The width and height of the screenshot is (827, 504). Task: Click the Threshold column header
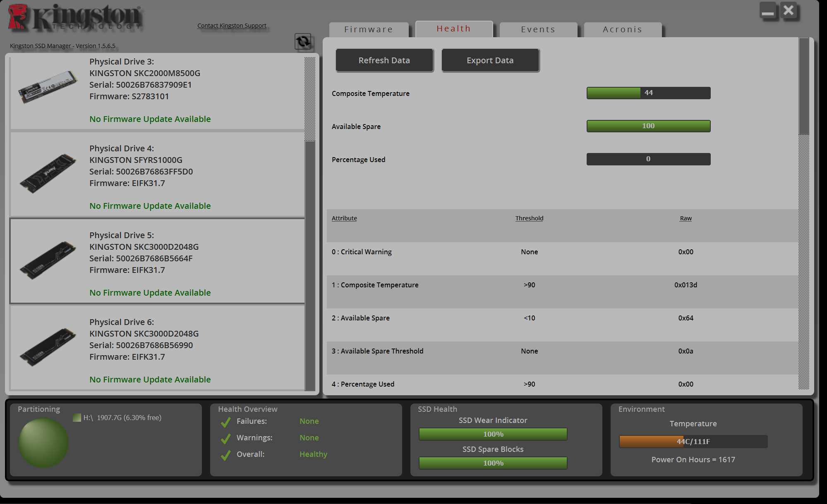click(x=530, y=218)
